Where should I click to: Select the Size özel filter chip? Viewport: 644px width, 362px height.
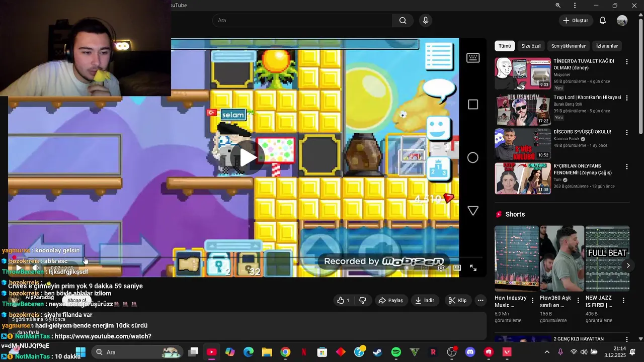tap(531, 46)
